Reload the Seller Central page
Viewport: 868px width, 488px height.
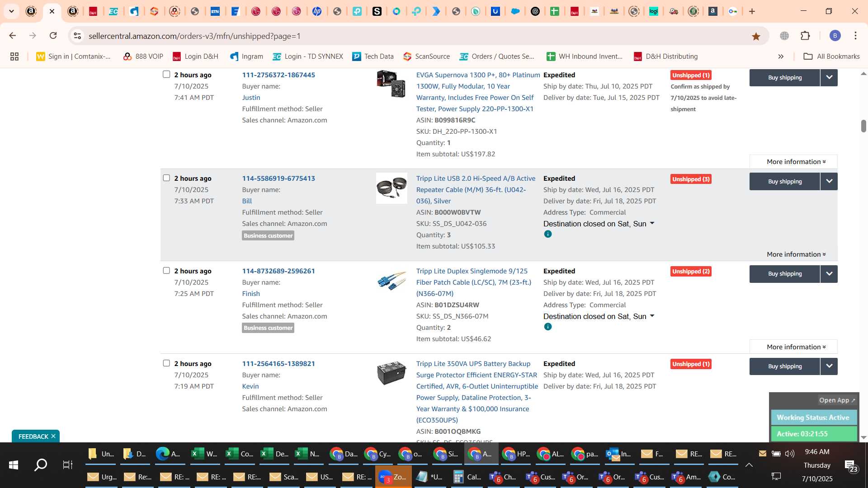point(53,36)
